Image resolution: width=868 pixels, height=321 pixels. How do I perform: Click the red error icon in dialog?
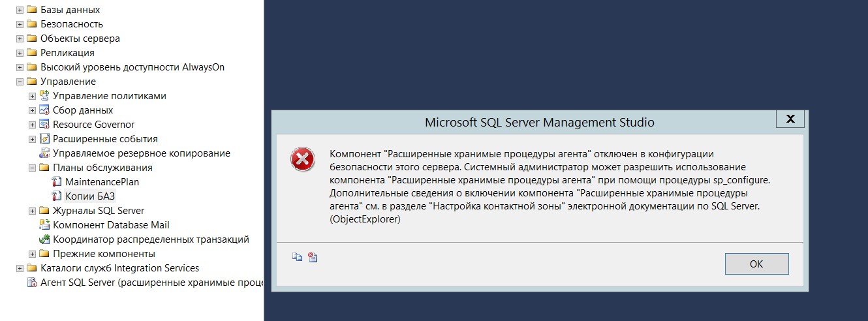pyautogui.click(x=302, y=159)
